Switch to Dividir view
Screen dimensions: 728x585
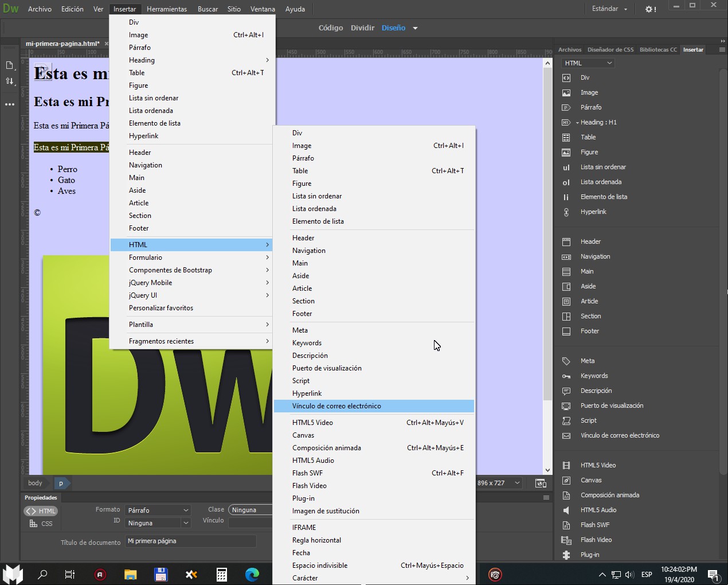(362, 28)
